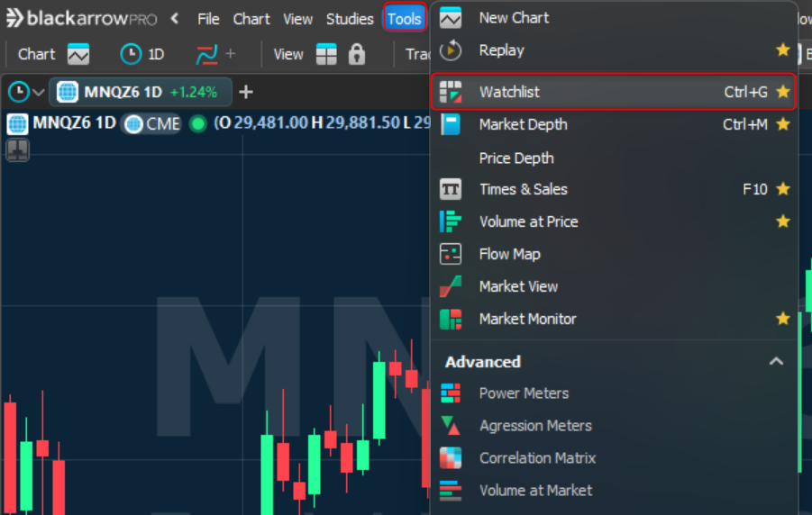Toggle favorite star for Market Depth

[782, 124]
